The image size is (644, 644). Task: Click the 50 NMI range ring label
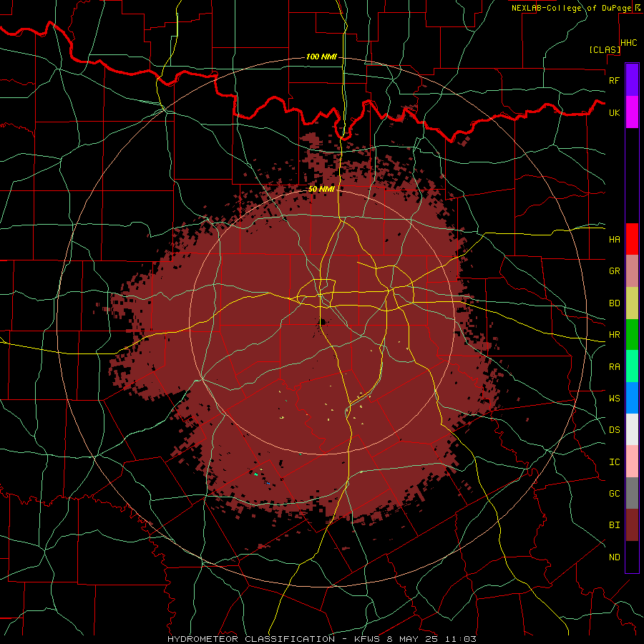(x=321, y=189)
